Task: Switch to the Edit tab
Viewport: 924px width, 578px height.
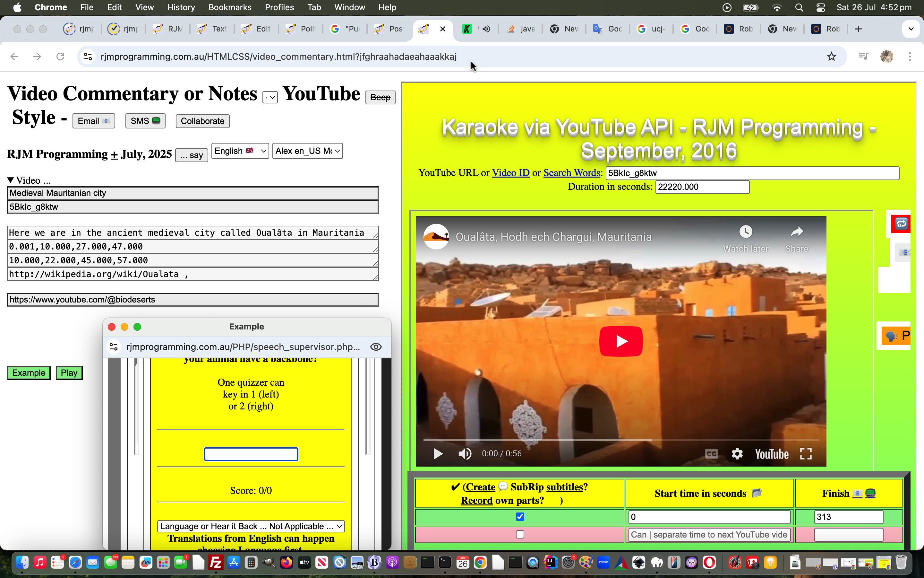Action: (x=257, y=29)
